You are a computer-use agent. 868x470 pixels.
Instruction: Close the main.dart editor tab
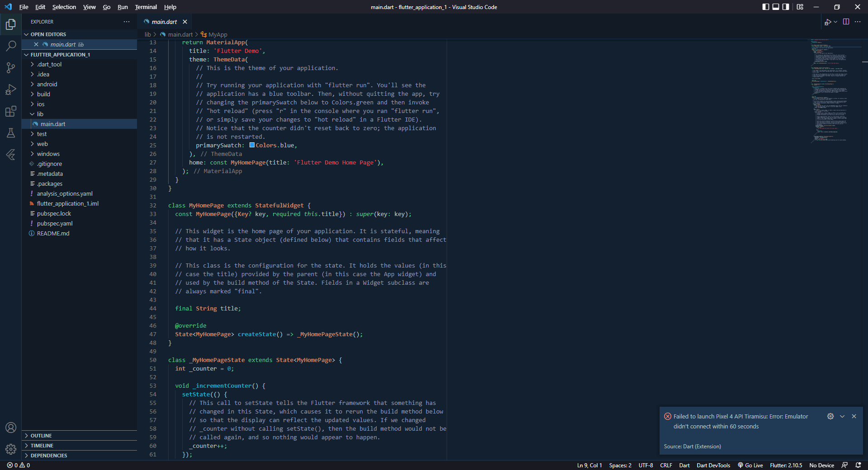pyautogui.click(x=185, y=22)
